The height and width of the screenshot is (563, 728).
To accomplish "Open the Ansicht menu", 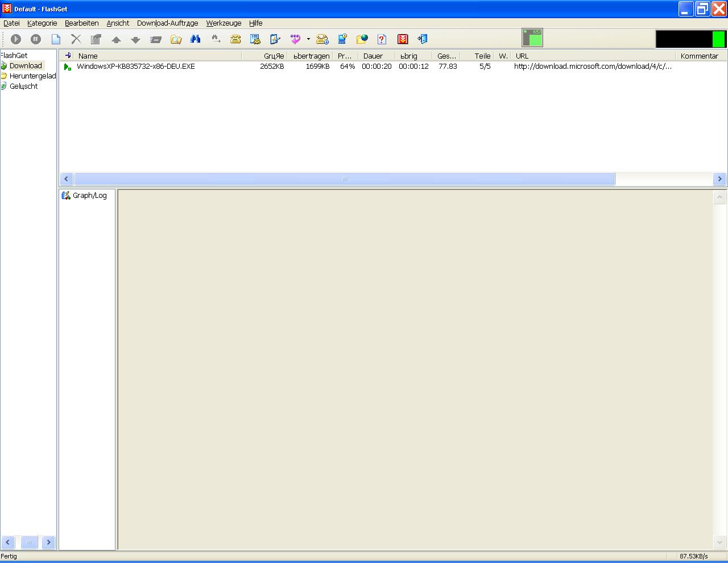I will 118,23.
